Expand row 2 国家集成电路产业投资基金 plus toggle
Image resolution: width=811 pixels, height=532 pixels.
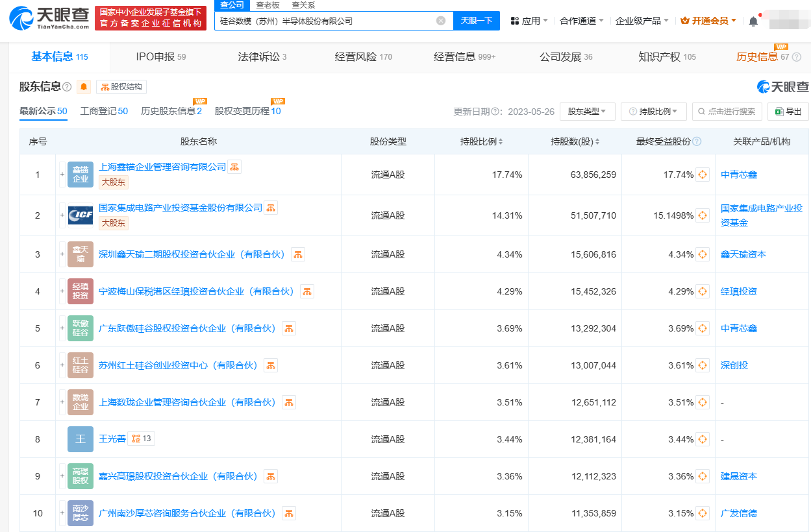click(62, 215)
